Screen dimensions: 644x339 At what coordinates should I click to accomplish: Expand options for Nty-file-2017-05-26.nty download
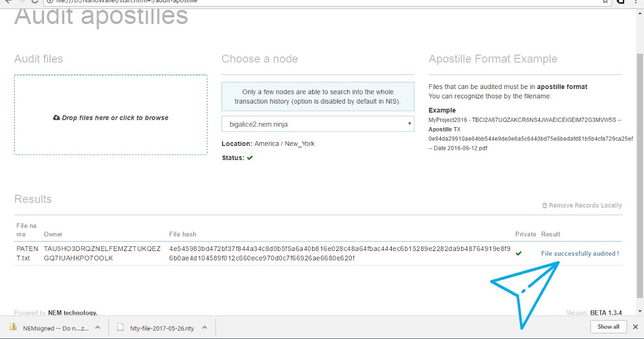[205, 328]
